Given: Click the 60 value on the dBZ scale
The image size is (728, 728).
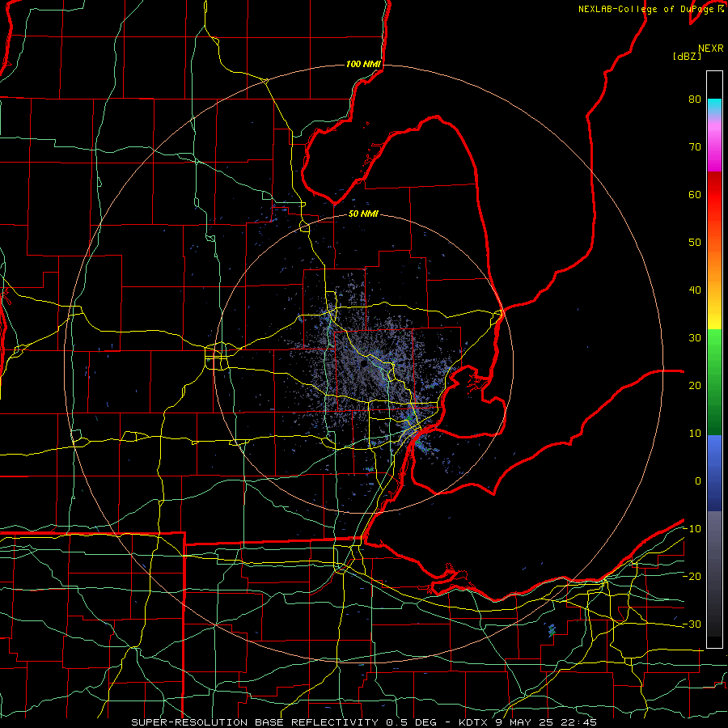Looking at the screenshot, I should click(x=695, y=195).
